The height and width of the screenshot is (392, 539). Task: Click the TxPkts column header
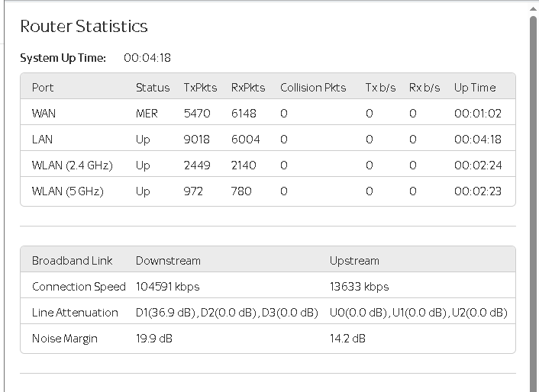[x=200, y=88]
